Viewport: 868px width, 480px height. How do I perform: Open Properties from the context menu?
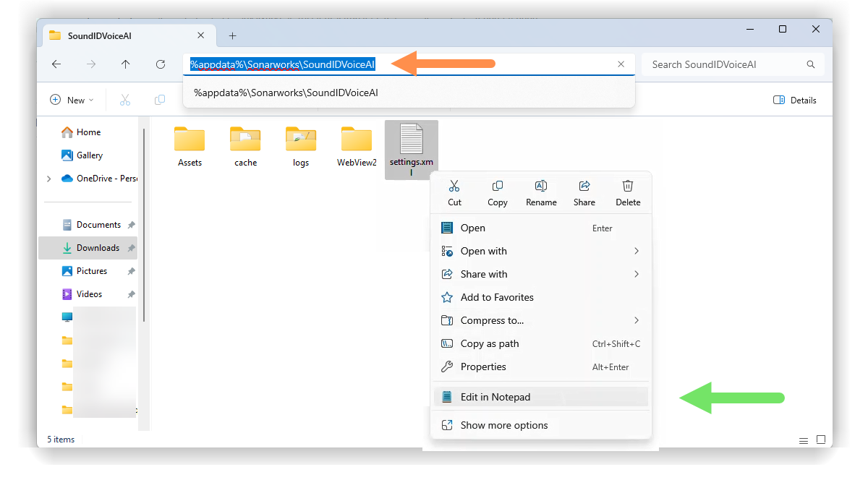[540, 367]
